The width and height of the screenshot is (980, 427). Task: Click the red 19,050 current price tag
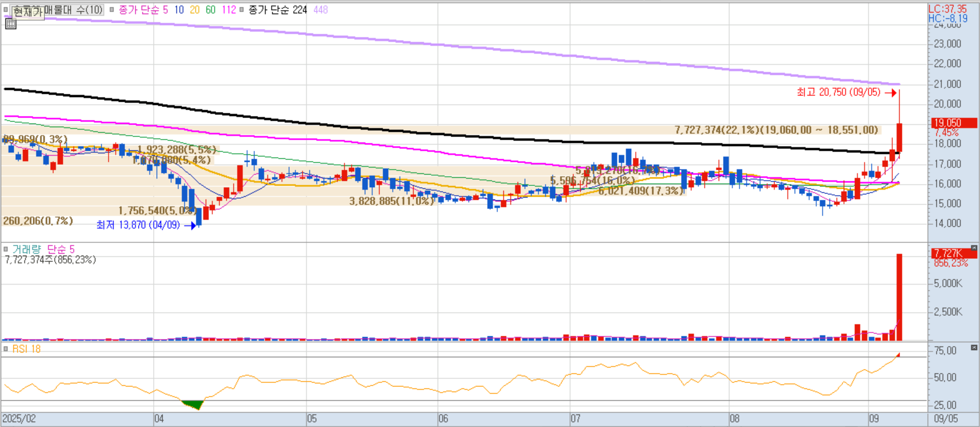(x=955, y=123)
